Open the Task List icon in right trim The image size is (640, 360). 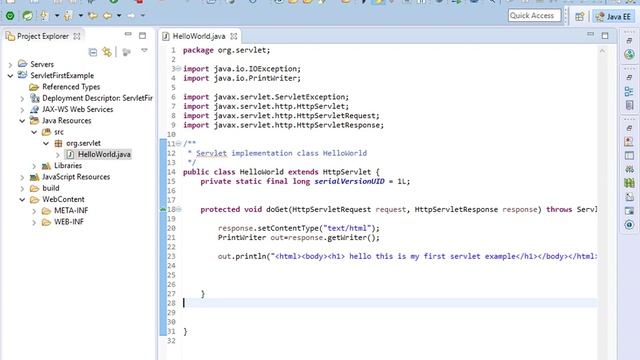629,105
